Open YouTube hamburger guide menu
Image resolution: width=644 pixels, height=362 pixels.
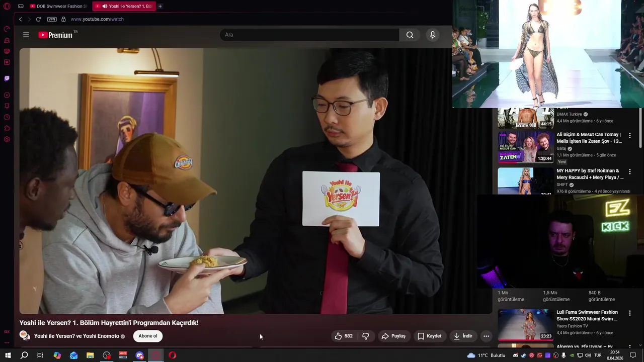coord(26,35)
